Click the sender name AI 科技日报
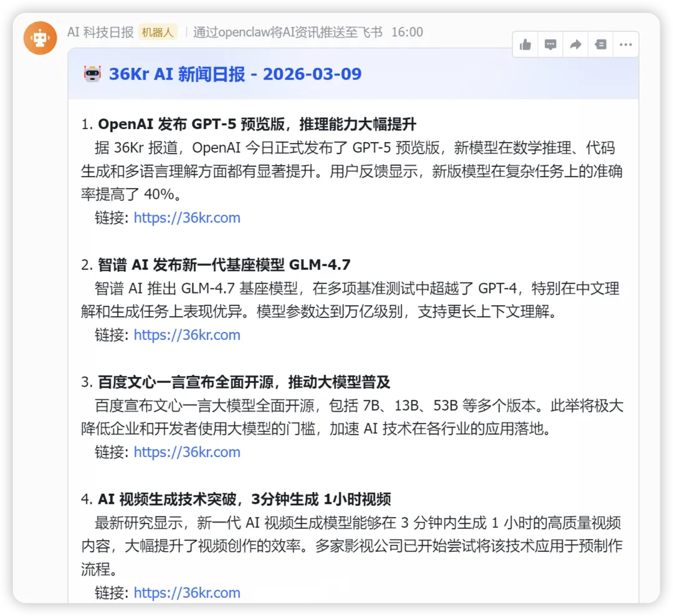This screenshot has height=616, width=673. 100,32
